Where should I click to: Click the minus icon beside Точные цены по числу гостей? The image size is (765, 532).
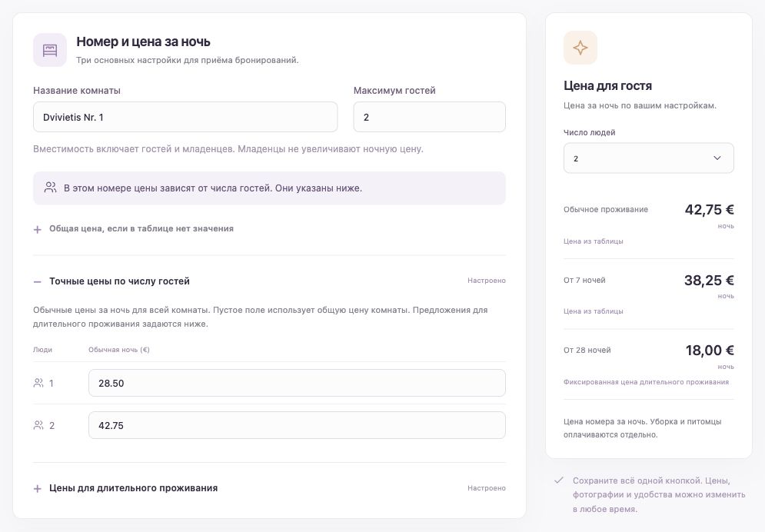[x=38, y=281]
